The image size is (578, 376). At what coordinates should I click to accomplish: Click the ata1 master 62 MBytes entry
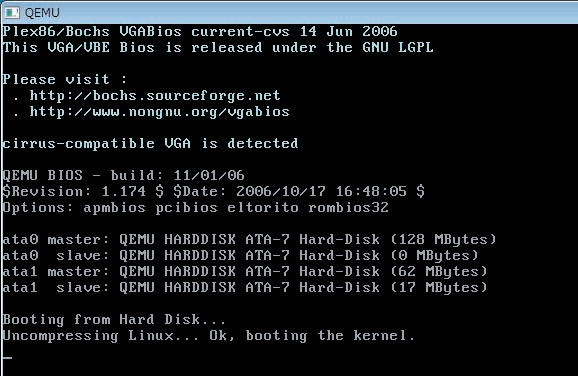click(x=245, y=272)
